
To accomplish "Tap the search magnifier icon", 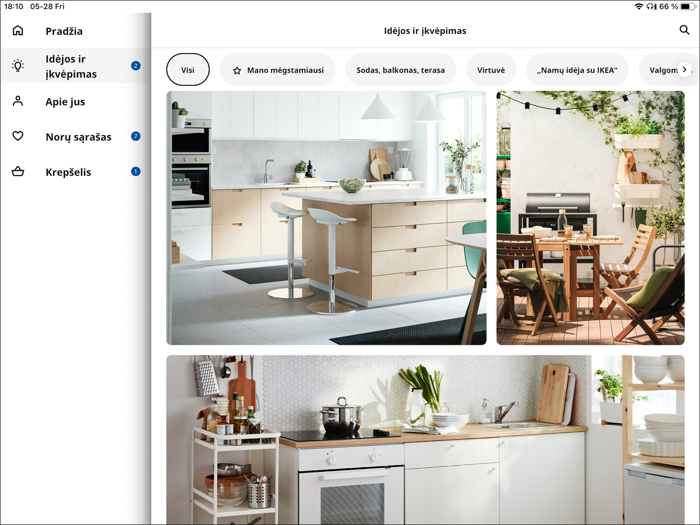I will pyautogui.click(x=684, y=30).
